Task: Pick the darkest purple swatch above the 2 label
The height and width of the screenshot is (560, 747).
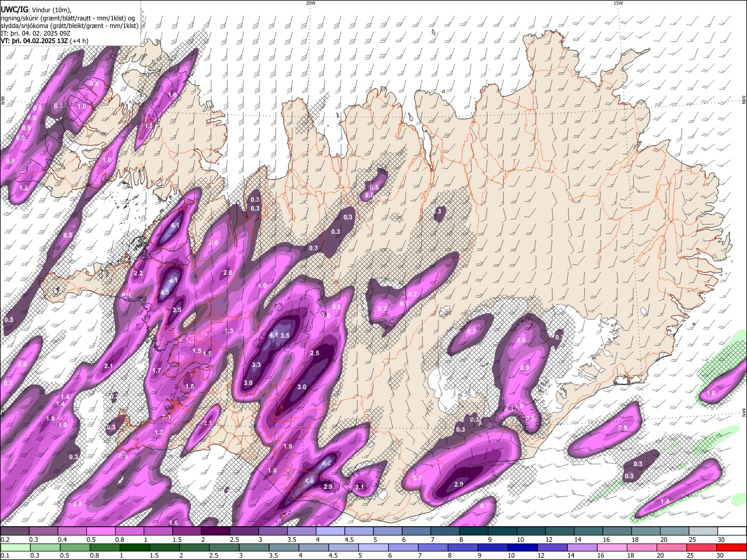Action: [215, 531]
